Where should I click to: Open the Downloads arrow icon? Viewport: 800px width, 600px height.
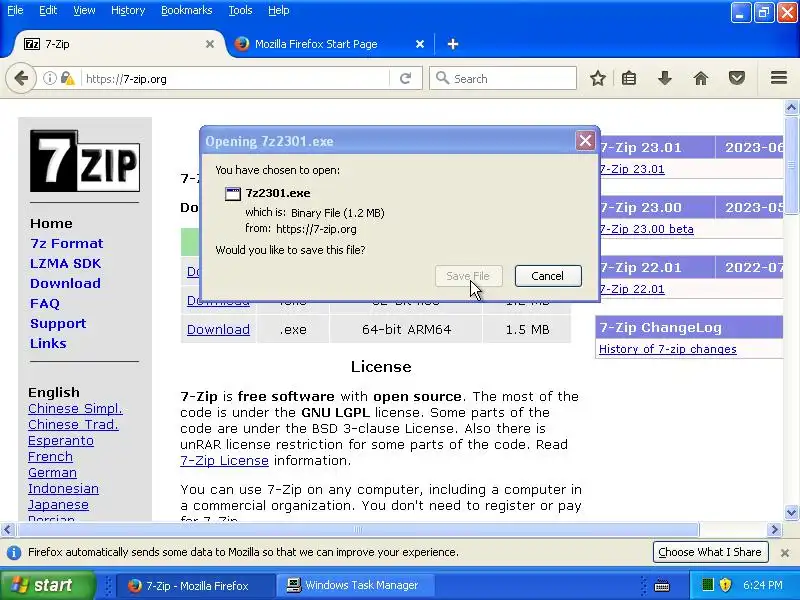coord(665,79)
